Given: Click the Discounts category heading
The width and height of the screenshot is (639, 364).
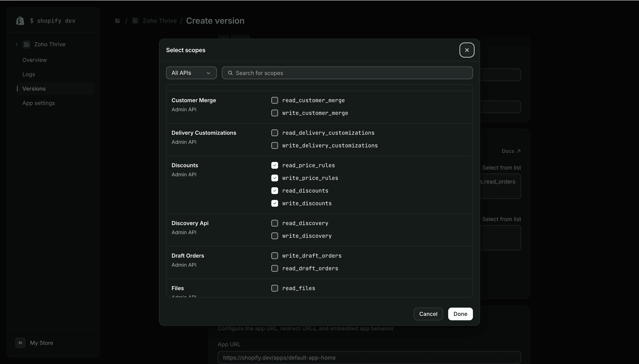Looking at the screenshot, I should [x=185, y=165].
